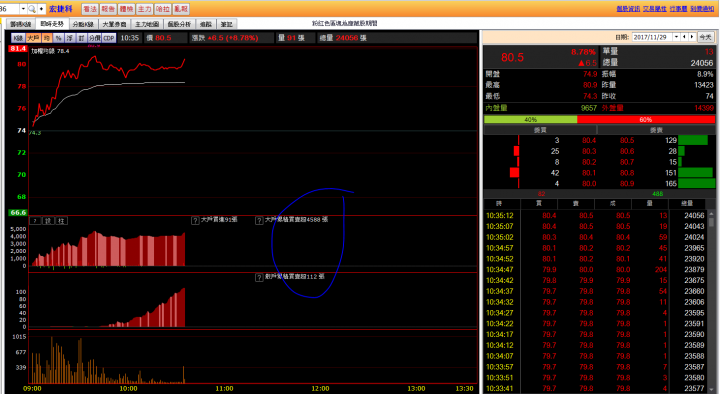Click the ? help icon in 大戶 sub-chart
720x394 pixels.
(35, 221)
